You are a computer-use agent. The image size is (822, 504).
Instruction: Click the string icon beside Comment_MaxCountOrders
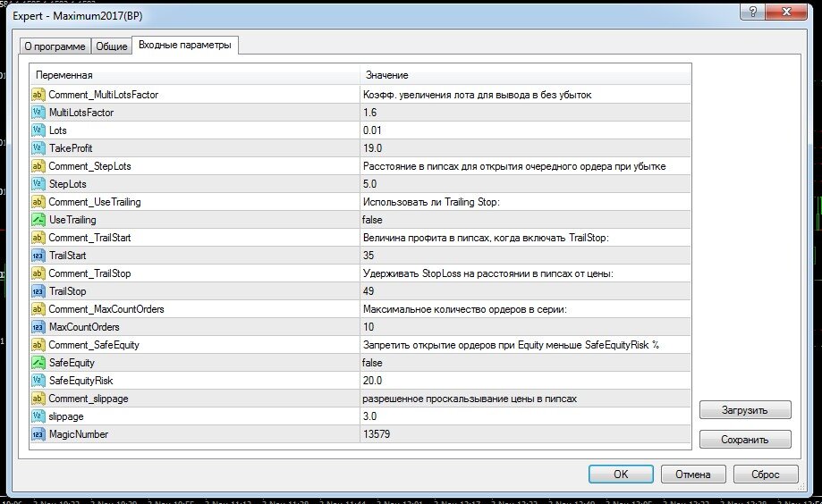pyautogui.click(x=38, y=309)
